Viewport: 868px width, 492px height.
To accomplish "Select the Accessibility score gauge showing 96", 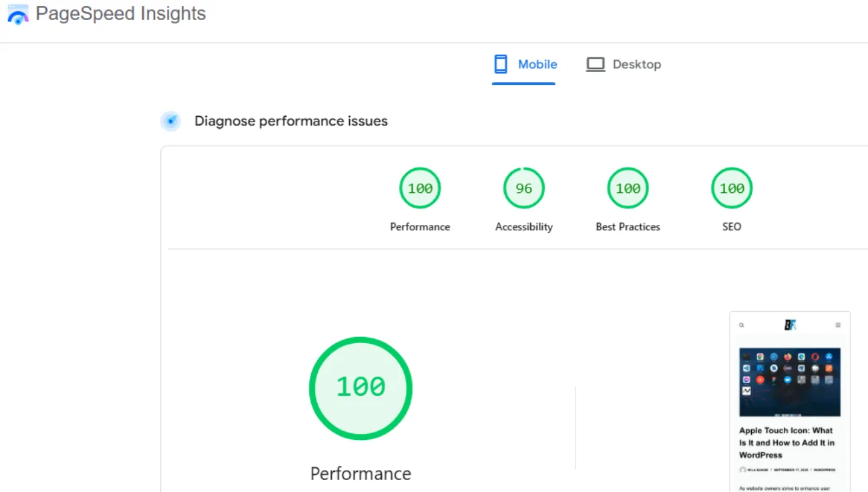I will point(524,188).
